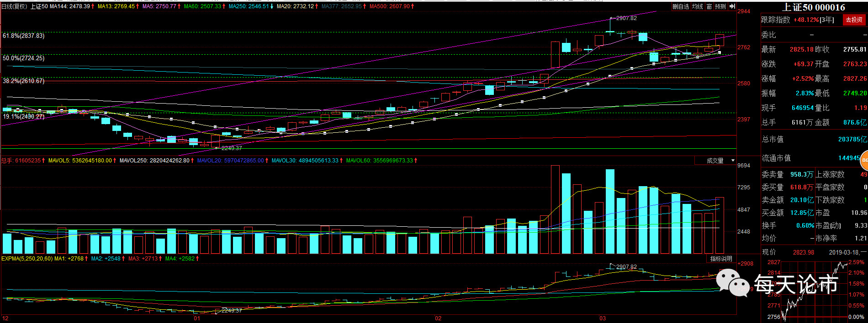Screen dimensions: 868x323
Task: Click the EXPMA(5,250,20,60) indicator label
Action: point(27,259)
